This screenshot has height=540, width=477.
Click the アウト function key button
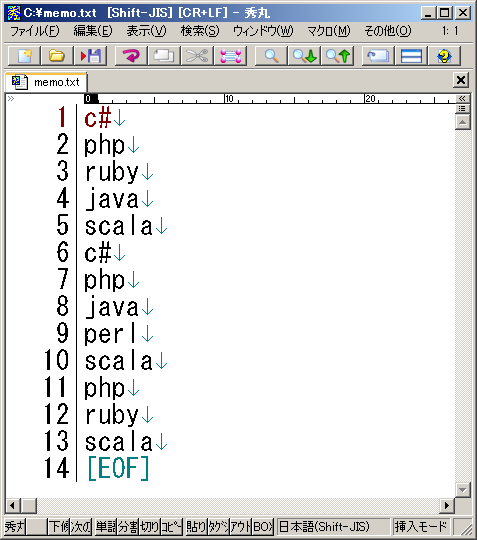click(240, 527)
